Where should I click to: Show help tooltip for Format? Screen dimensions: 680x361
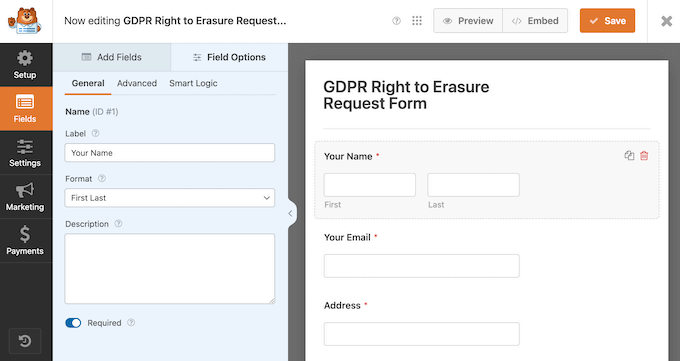(102, 178)
